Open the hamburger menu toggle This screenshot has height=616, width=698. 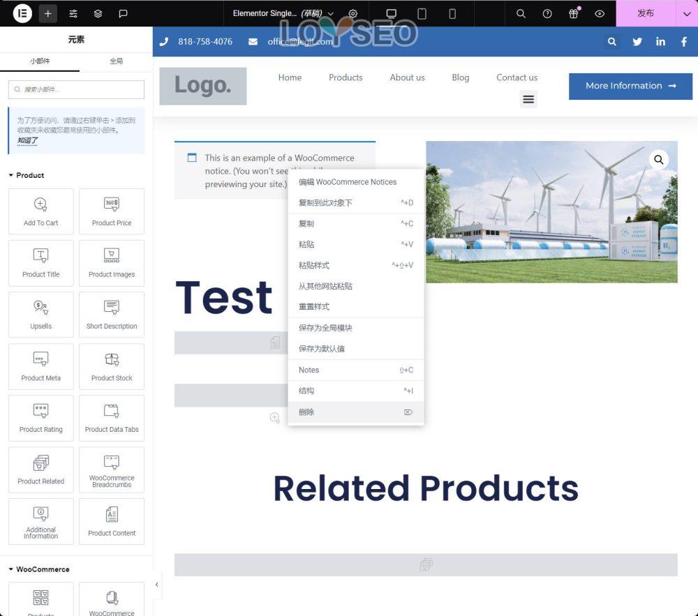[528, 99]
